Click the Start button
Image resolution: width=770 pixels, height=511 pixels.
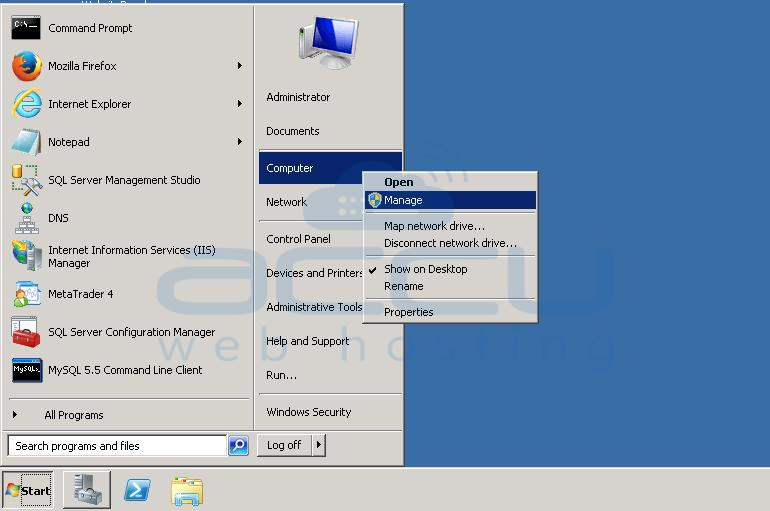28,490
